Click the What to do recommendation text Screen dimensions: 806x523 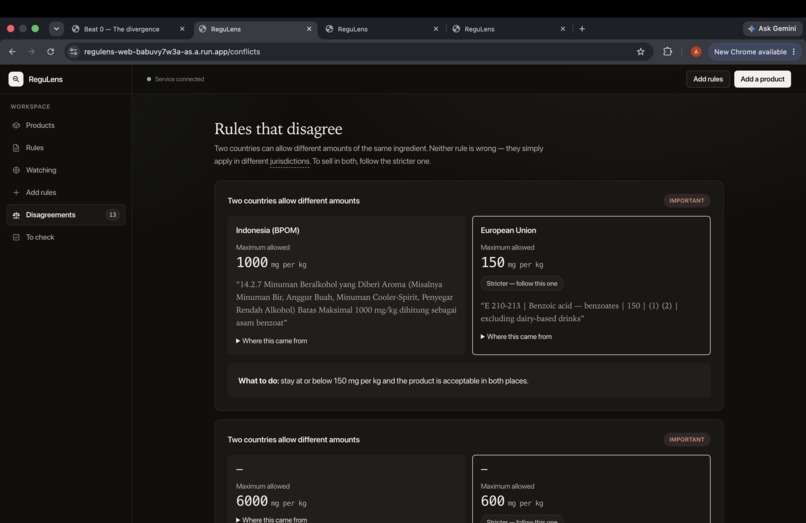tap(383, 381)
